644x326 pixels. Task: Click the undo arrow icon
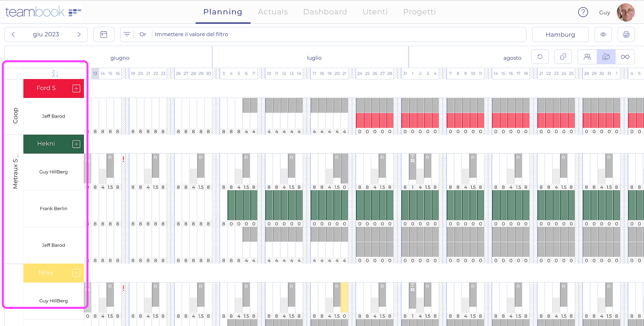pos(540,57)
